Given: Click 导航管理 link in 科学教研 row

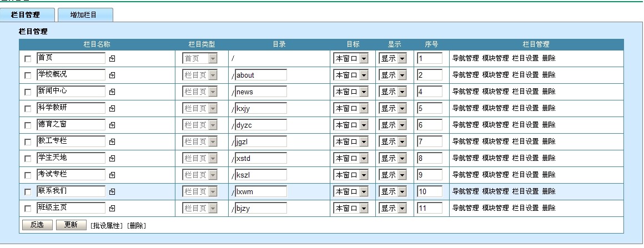Looking at the screenshot, I should (465, 108).
